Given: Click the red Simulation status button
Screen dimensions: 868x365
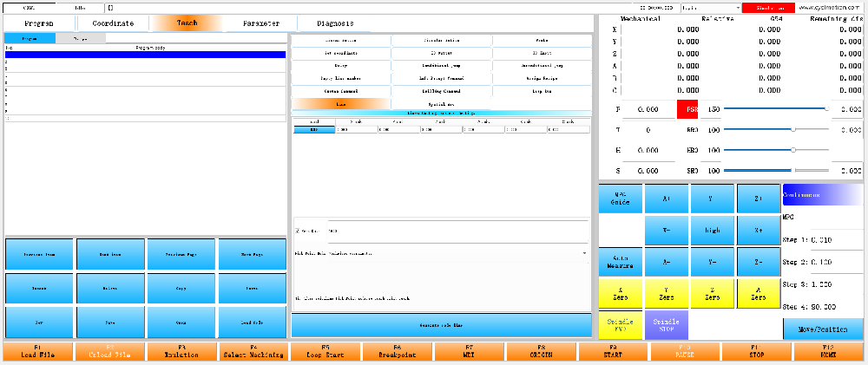Looking at the screenshot, I should click(770, 8).
